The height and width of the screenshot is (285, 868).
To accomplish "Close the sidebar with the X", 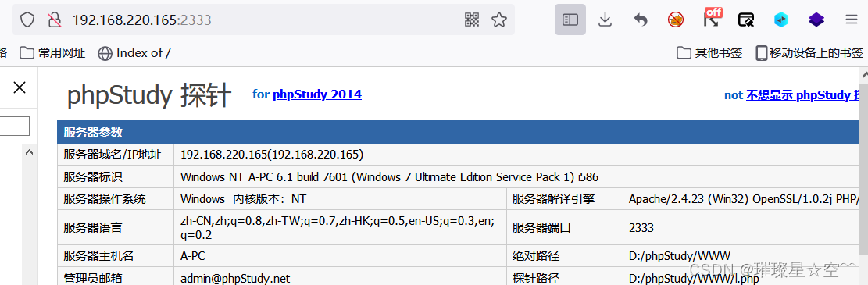I will (x=20, y=87).
